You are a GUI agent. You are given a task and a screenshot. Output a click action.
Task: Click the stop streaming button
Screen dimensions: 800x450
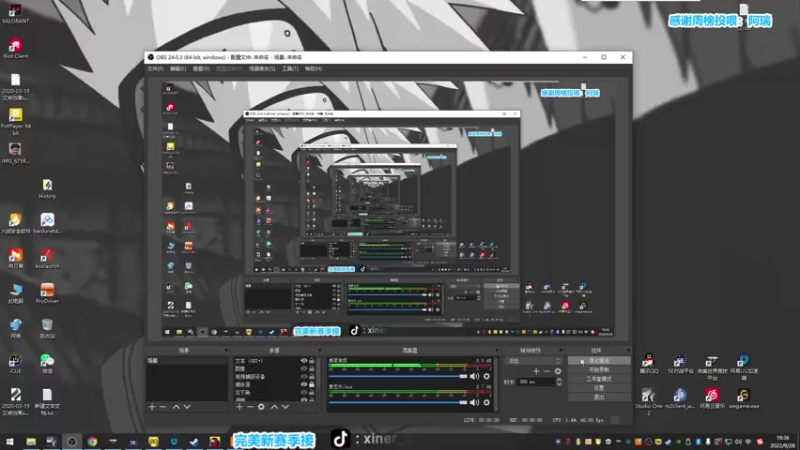598,361
